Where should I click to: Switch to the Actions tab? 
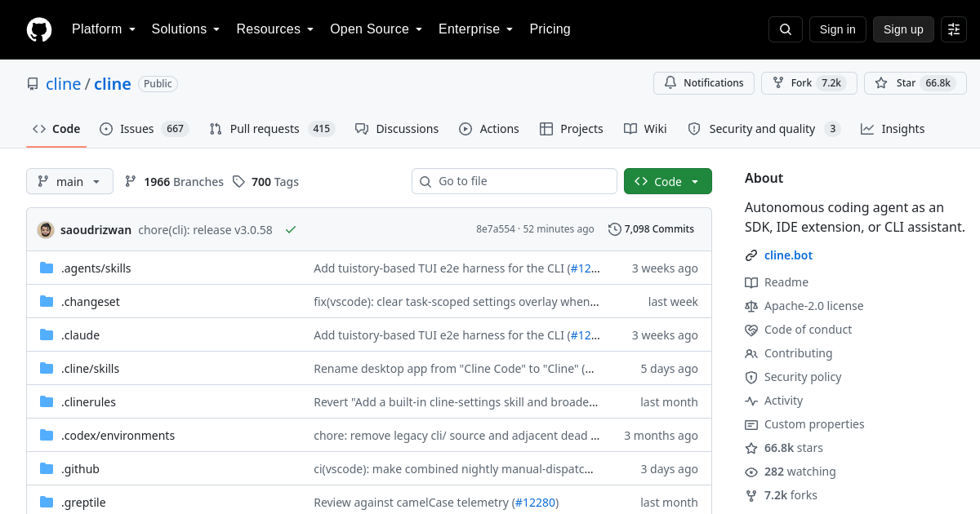click(x=489, y=129)
